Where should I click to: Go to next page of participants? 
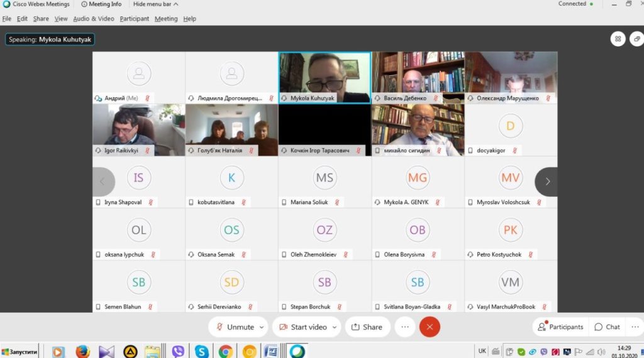[x=547, y=182]
